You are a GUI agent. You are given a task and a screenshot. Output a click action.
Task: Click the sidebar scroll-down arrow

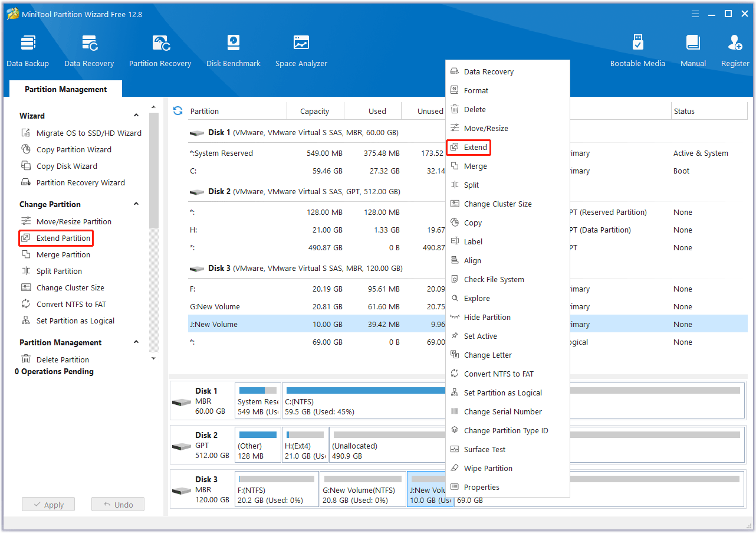tap(153, 358)
